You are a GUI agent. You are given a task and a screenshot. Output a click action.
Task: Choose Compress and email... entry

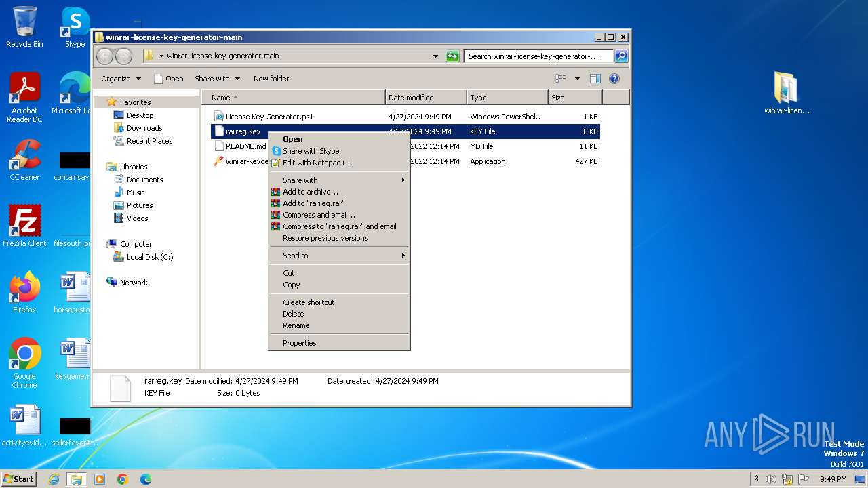pos(339,215)
